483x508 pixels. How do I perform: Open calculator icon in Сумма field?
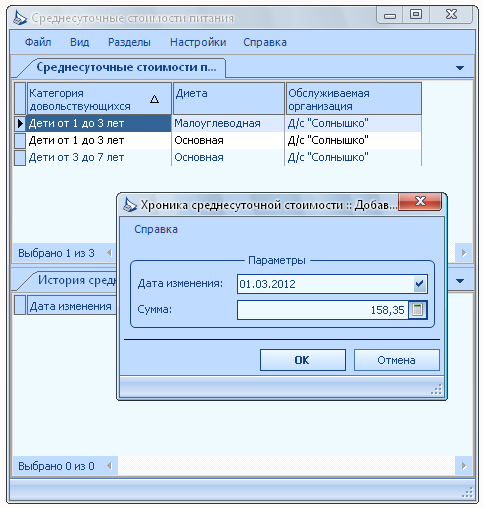tap(418, 310)
